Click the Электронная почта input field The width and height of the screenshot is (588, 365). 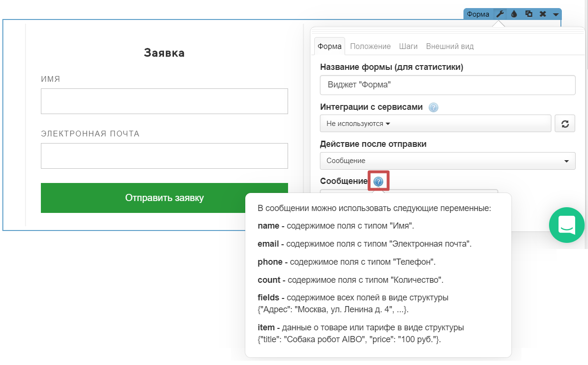click(x=164, y=156)
